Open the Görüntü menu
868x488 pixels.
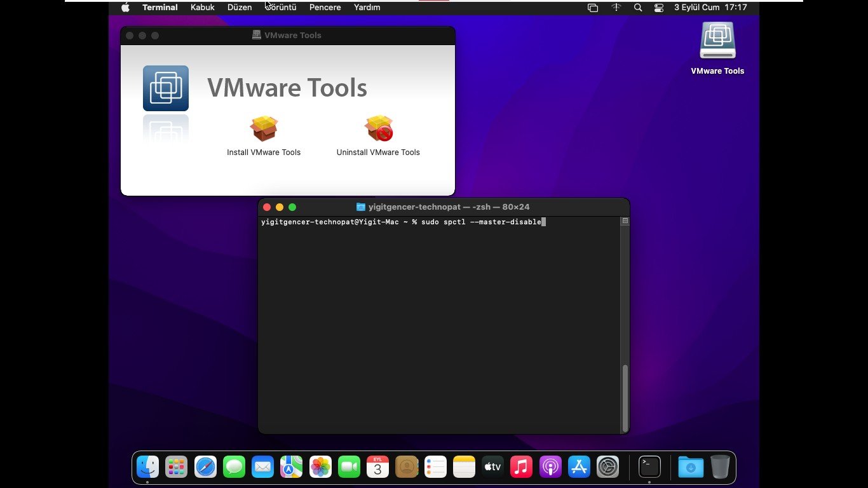tap(281, 8)
